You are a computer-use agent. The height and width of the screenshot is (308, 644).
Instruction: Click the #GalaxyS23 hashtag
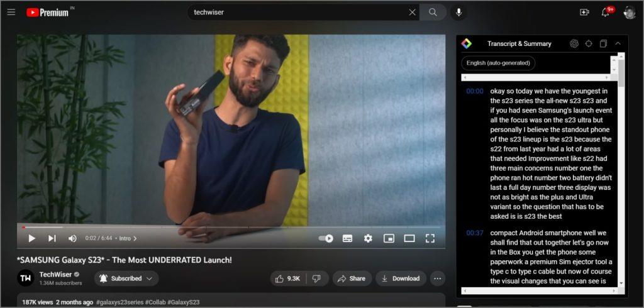click(x=183, y=302)
